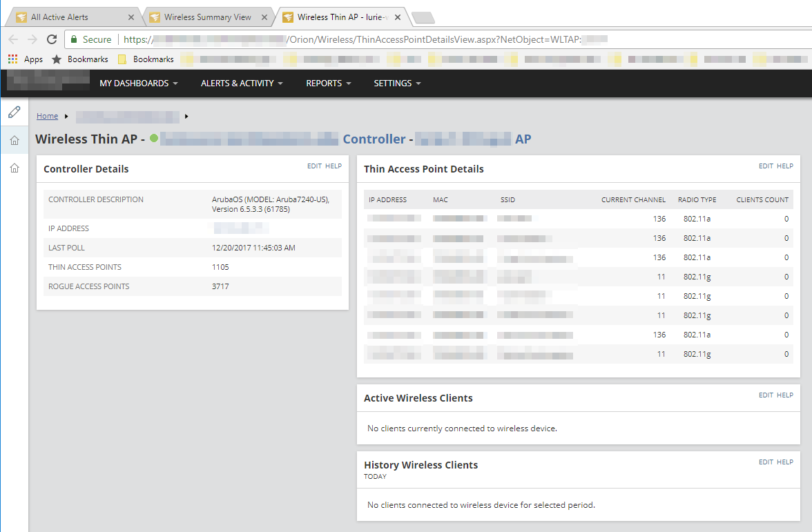Click the pencil customize-page icon in sidebar
This screenshot has height=532, width=812.
pyautogui.click(x=14, y=112)
